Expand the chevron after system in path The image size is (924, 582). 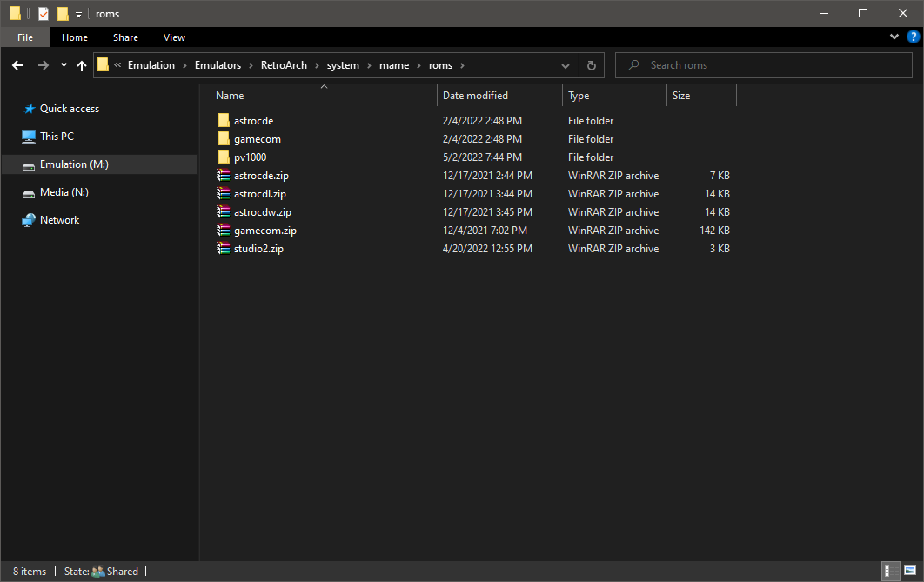(x=370, y=65)
